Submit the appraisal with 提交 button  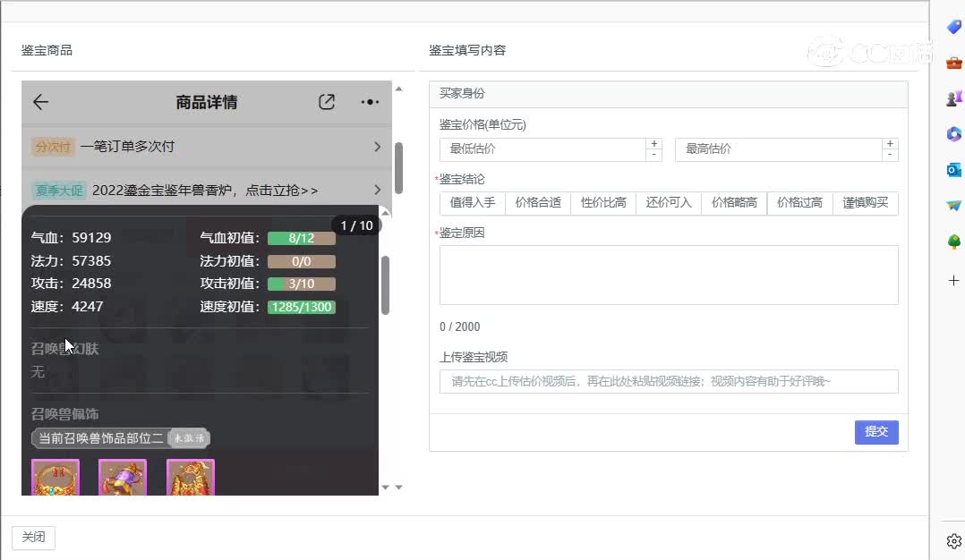(x=875, y=432)
